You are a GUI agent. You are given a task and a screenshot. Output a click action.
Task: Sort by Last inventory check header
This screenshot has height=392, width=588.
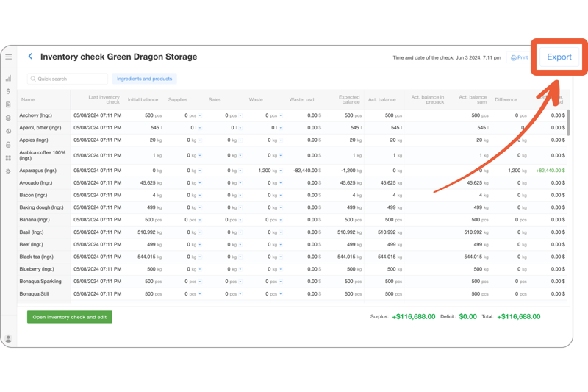tap(104, 99)
